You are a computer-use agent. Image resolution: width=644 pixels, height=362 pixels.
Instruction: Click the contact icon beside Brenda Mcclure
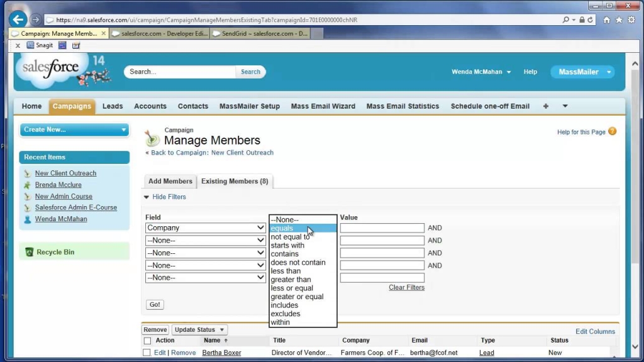coord(26,184)
